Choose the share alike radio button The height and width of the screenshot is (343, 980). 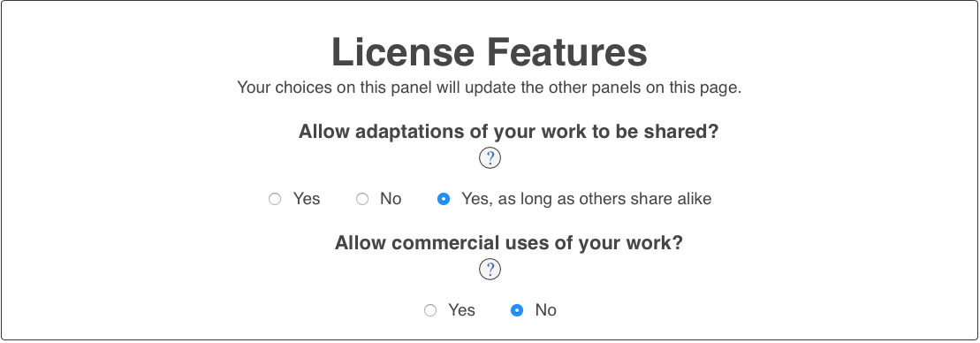coord(444,199)
